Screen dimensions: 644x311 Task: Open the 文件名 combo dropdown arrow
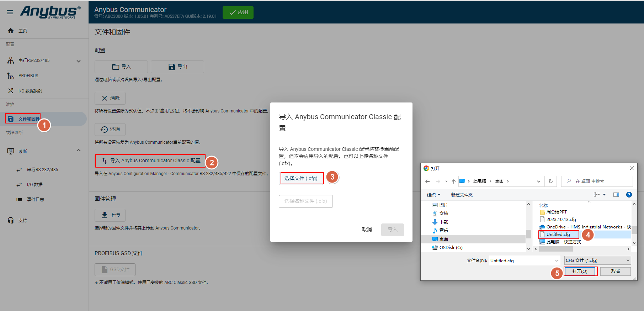pos(557,261)
